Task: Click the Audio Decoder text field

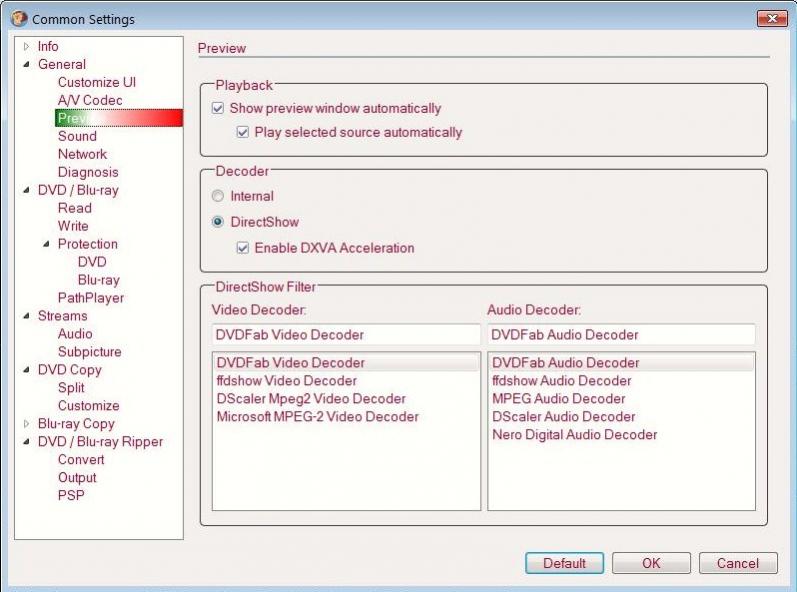Action: tap(620, 335)
